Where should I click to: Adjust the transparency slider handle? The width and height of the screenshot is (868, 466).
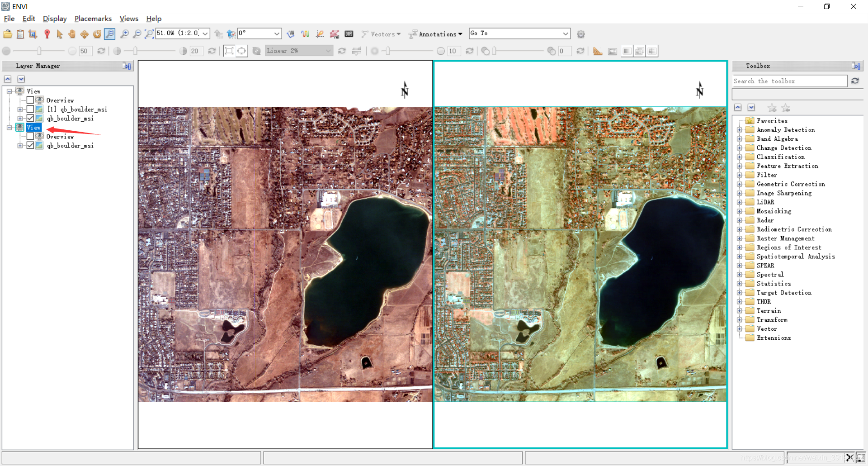coord(495,51)
